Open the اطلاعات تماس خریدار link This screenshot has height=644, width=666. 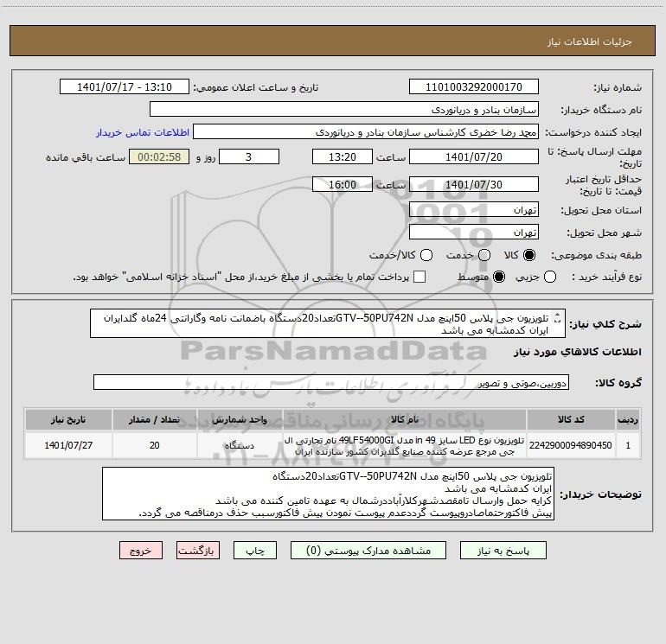[143, 132]
